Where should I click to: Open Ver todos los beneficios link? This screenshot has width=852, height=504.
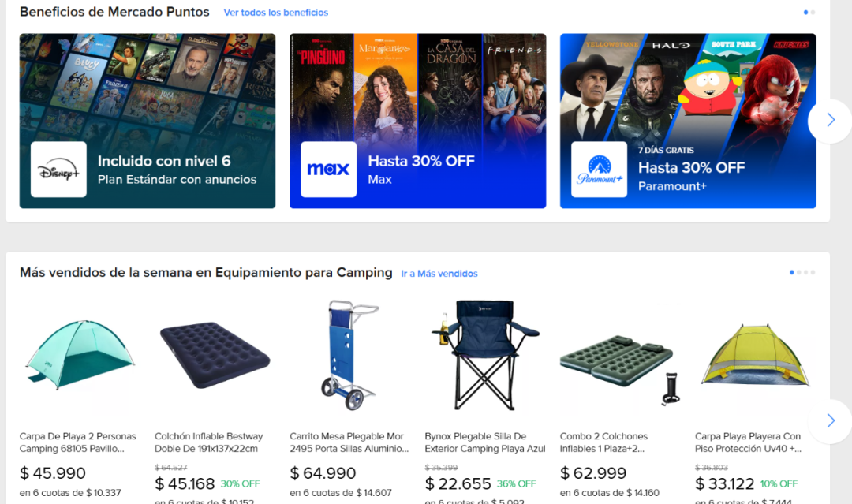[x=276, y=13]
